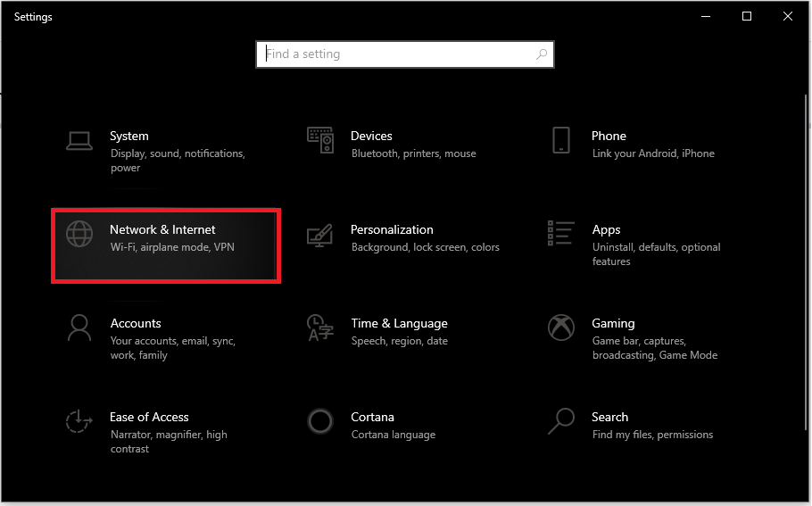This screenshot has width=812, height=506.
Task: Click 'Speech, region, date' text
Action: [x=399, y=341]
